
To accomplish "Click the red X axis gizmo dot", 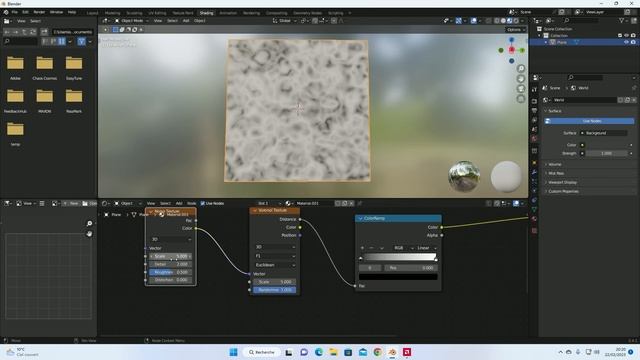I will coord(511,50).
